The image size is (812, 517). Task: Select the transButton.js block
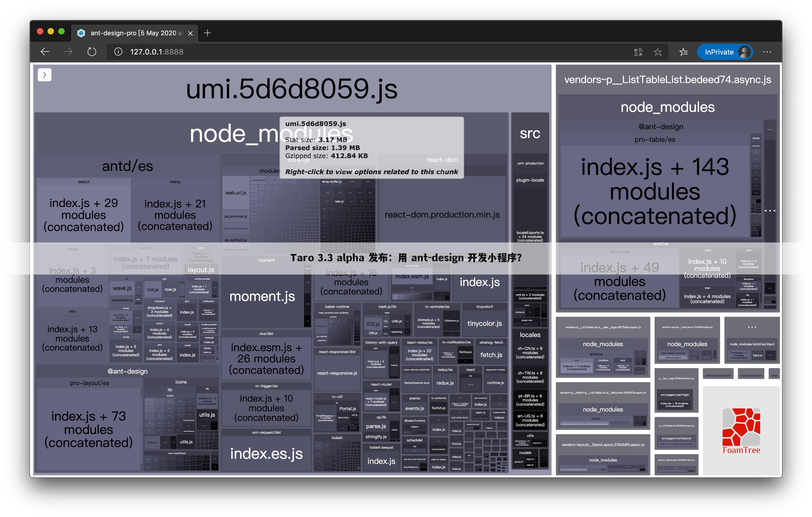[x=122, y=300]
